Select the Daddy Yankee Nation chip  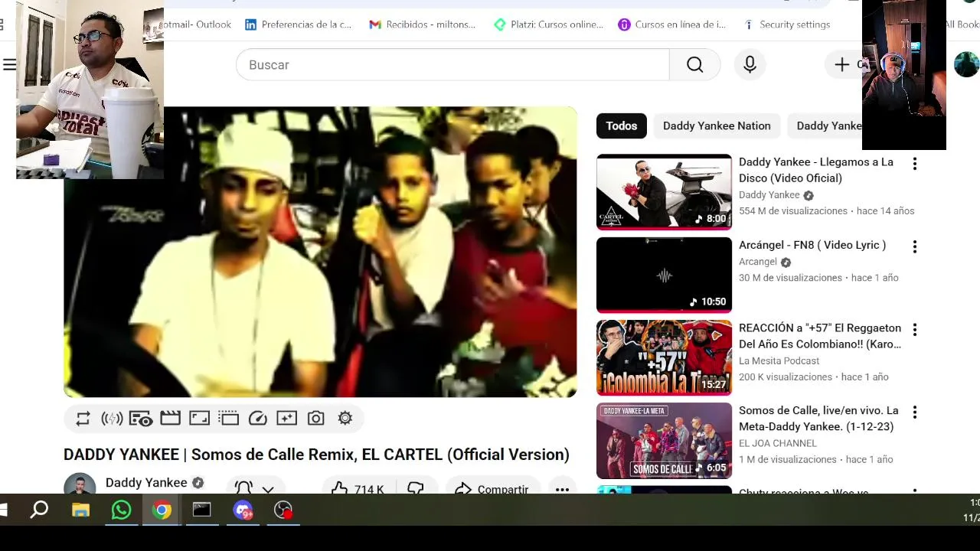coord(717,126)
